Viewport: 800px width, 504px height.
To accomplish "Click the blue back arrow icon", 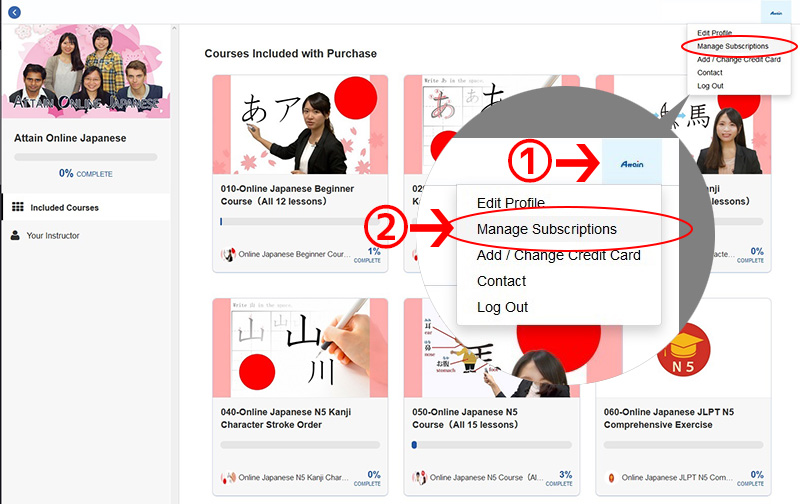I will tap(14, 12).
